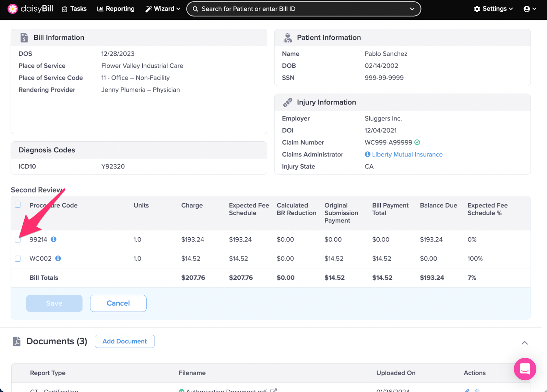The height and width of the screenshot is (392, 547).
Task: Click the daisyBill flower logo
Action: (x=13, y=9)
